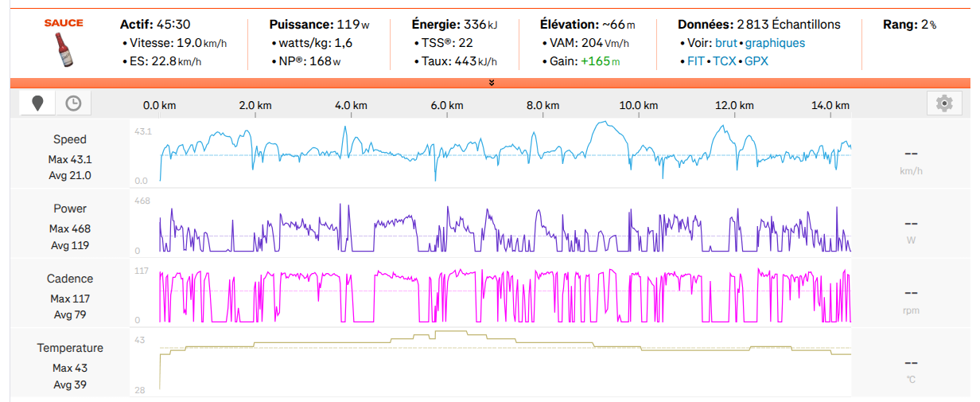Click the W unit readout beside Power
This screenshot has height=402, width=980.
point(912,240)
